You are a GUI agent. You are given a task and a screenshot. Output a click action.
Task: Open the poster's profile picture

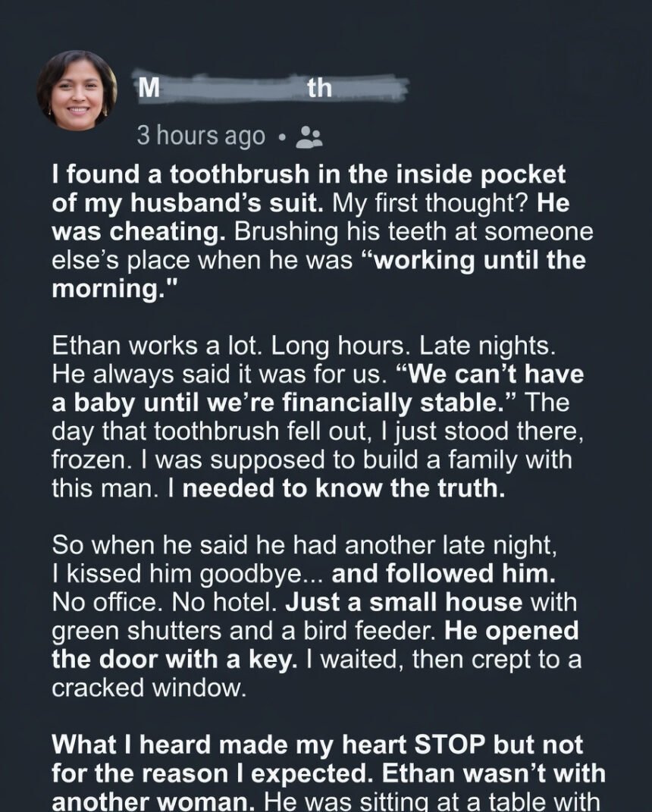(x=77, y=91)
